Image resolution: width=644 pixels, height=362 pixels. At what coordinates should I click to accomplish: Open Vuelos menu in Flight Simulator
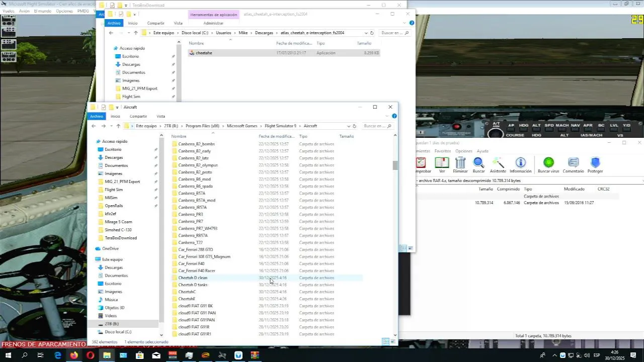(9, 11)
